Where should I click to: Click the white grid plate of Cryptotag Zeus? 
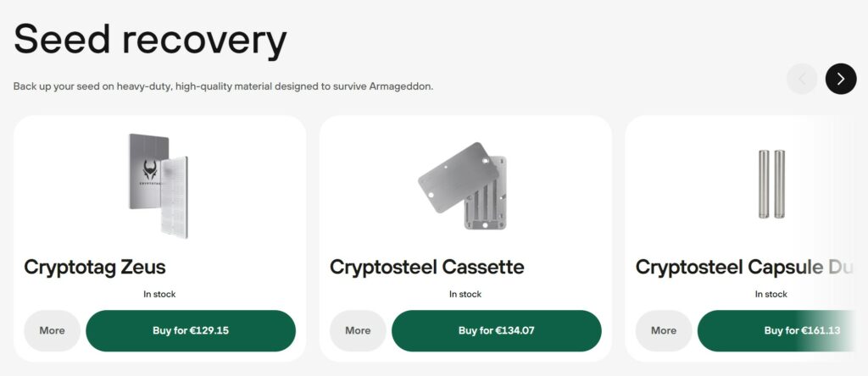pos(176,199)
